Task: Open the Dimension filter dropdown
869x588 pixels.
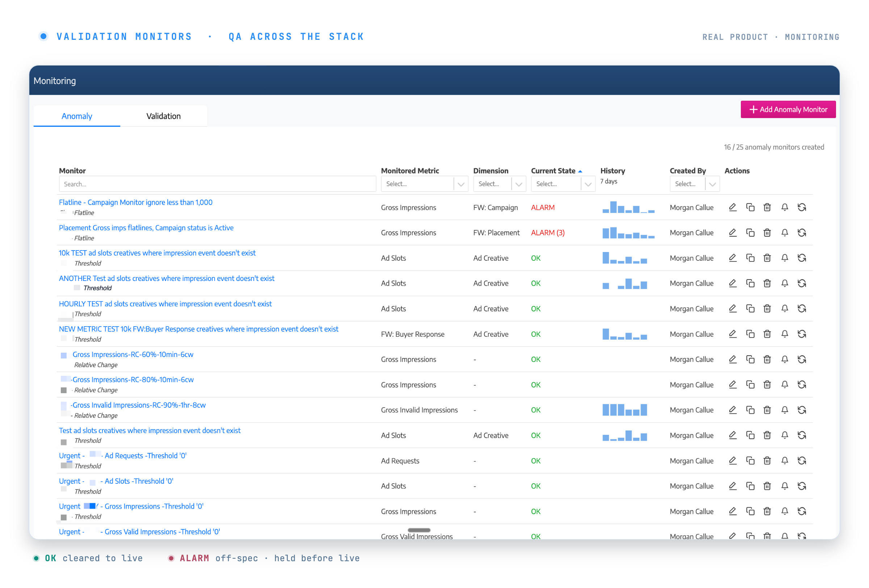Action: [499, 184]
